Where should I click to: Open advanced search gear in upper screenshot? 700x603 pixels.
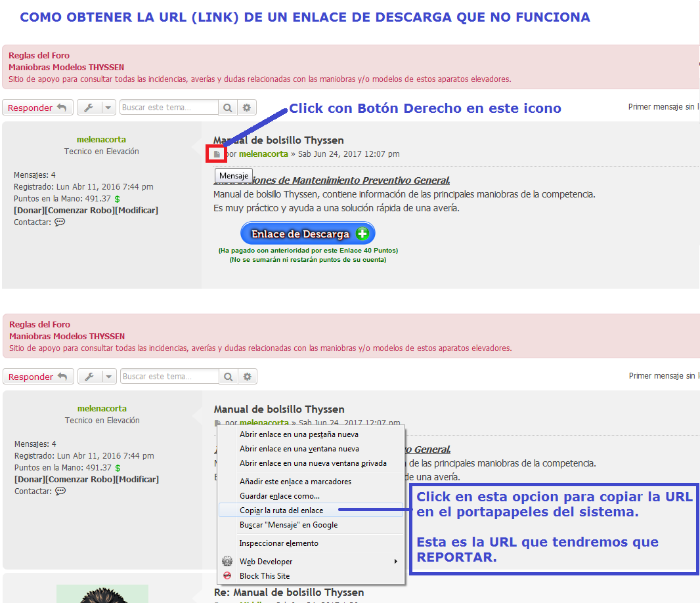pos(247,108)
